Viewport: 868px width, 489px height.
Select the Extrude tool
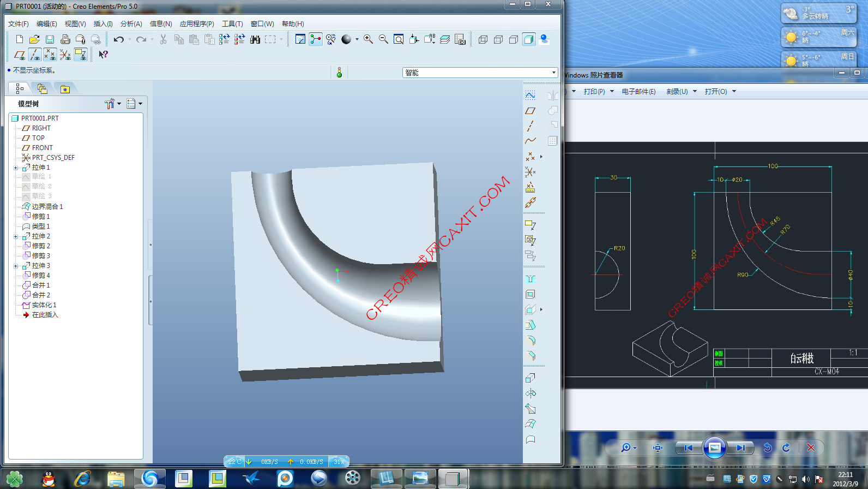pyautogui.click(x=530, y=378)
